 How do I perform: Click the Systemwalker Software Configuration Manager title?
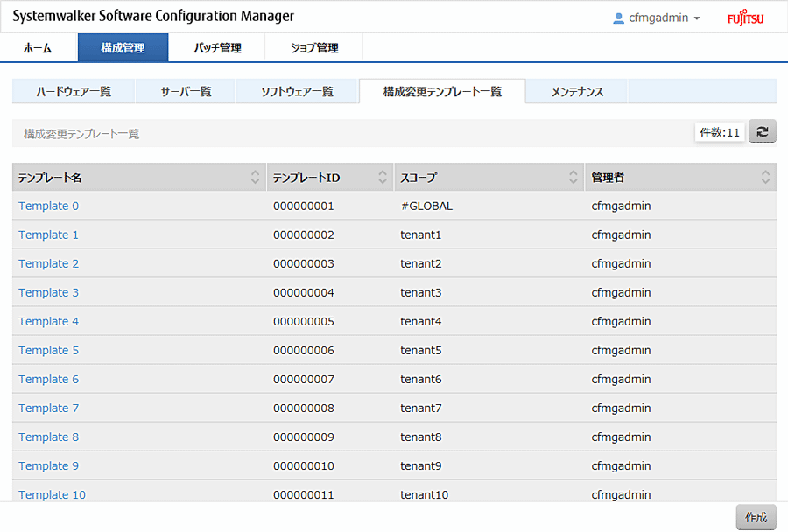coord(153,16)
